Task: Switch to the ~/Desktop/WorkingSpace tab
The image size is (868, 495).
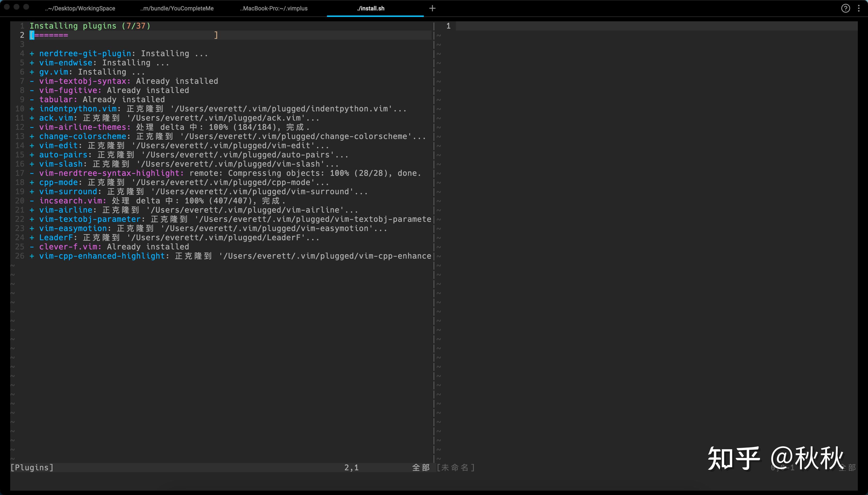Action: pyautogui.click(x=80, y=8)
